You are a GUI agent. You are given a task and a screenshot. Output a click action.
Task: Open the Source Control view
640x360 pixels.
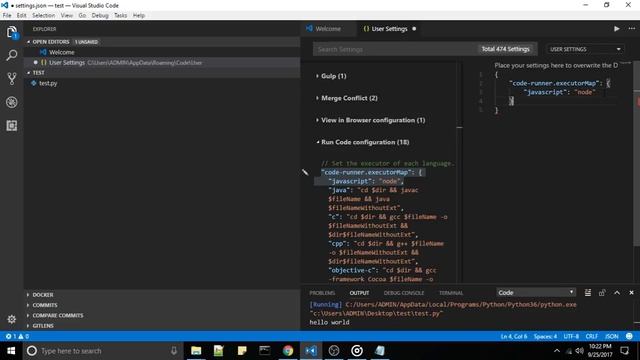[12, 78]
